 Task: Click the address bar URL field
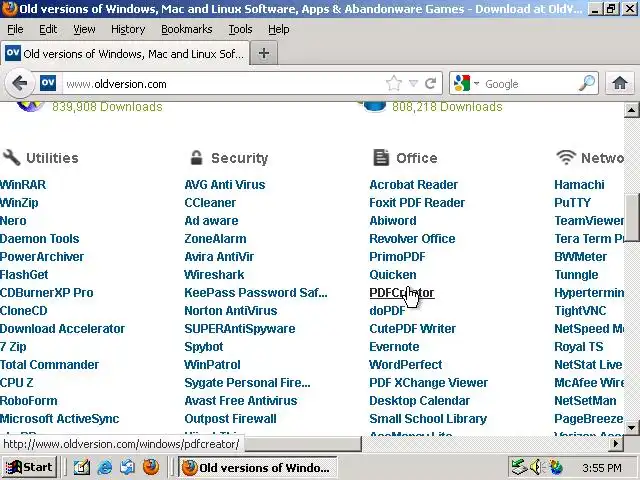[x=224, y=84]
